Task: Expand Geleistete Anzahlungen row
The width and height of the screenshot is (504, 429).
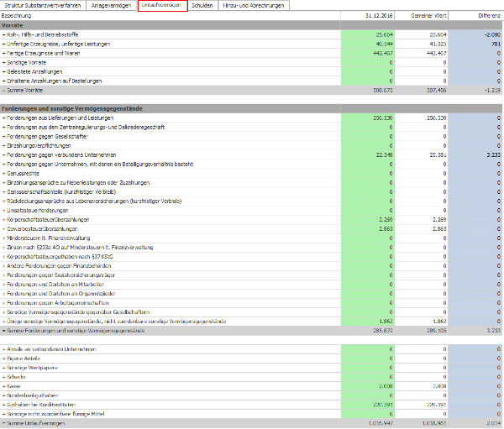Action: (x=4, y=71)
